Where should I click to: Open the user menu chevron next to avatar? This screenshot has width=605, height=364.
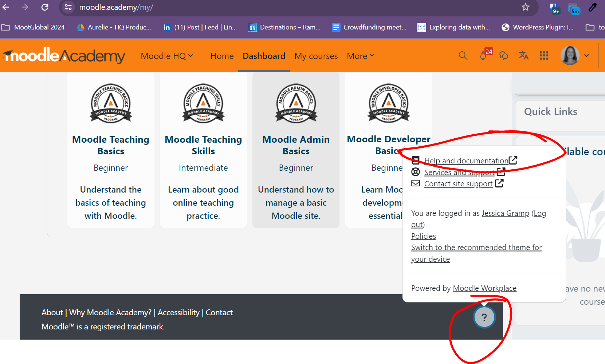(586, 56)
